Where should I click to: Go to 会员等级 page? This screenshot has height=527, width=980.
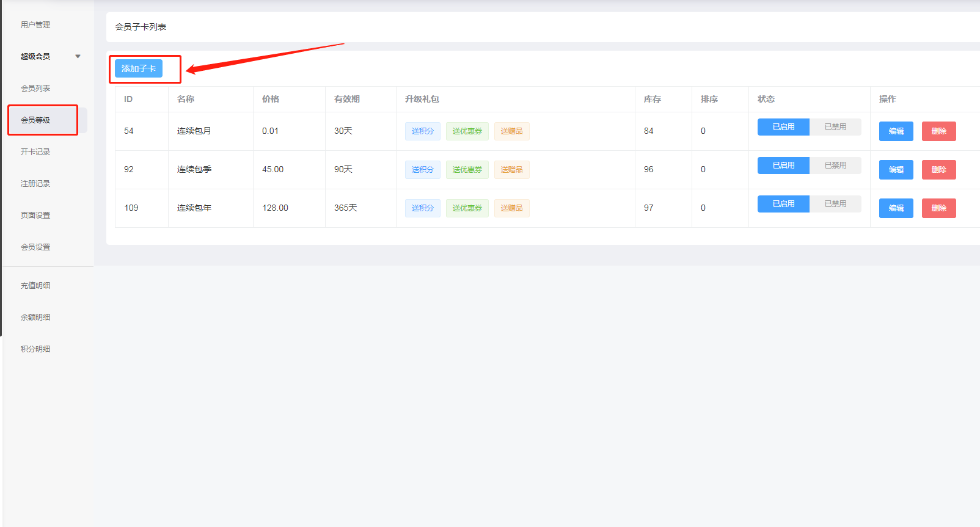[x=35, y=120]
